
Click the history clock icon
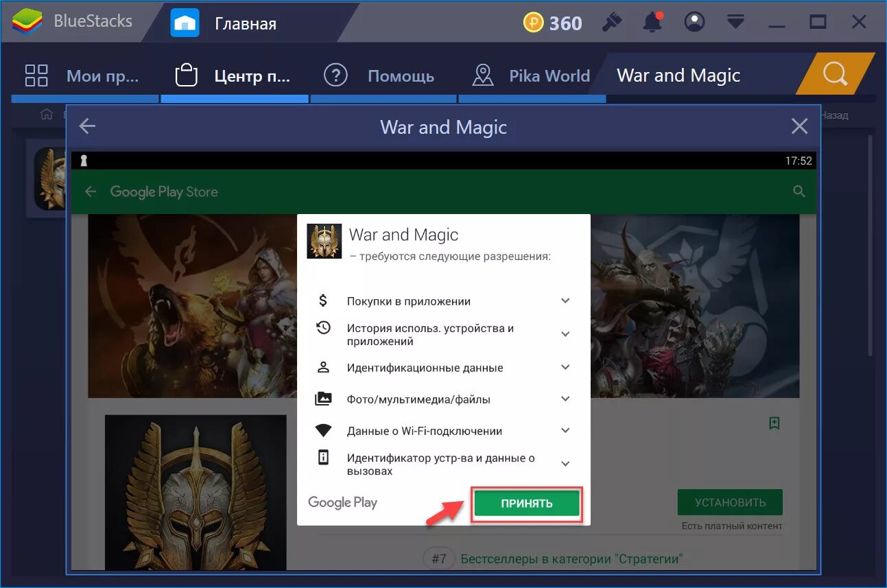point(323,328)
